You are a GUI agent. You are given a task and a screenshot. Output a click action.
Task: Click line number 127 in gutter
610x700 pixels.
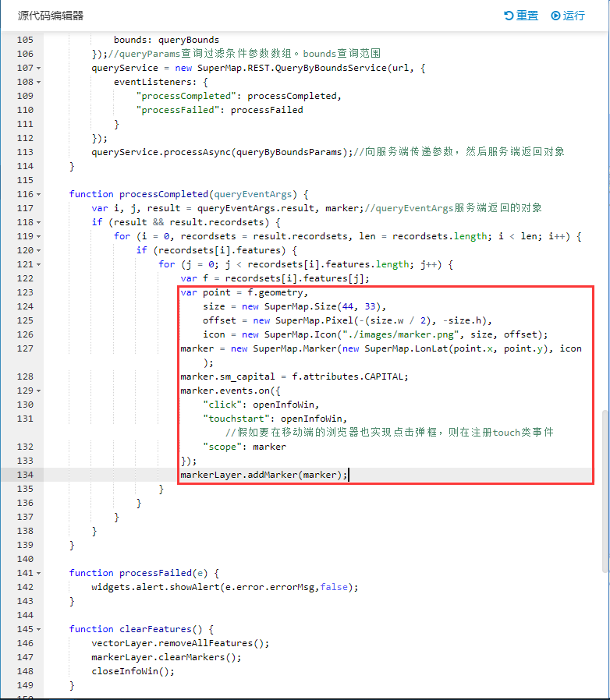tap(25, 348)
